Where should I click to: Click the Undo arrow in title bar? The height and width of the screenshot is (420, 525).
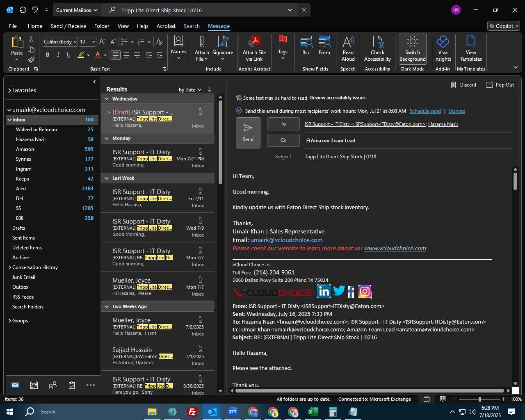tap(35, 10)
